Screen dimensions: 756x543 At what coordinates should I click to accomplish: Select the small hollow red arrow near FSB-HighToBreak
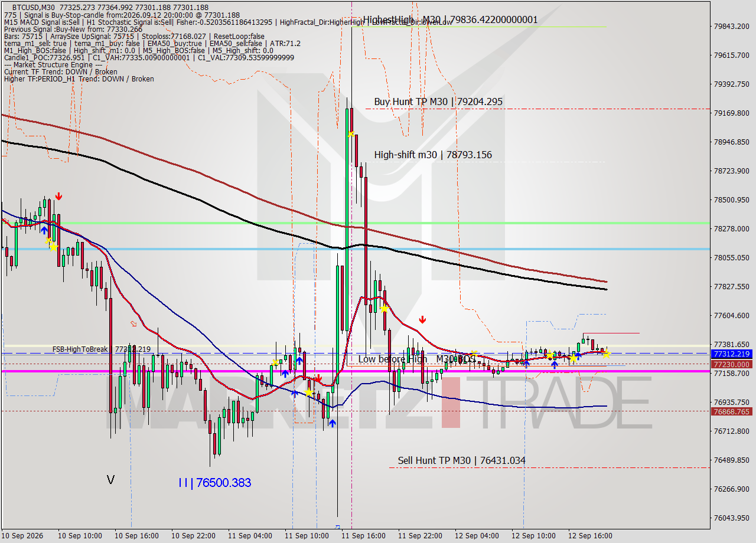[x=133, y=323]
